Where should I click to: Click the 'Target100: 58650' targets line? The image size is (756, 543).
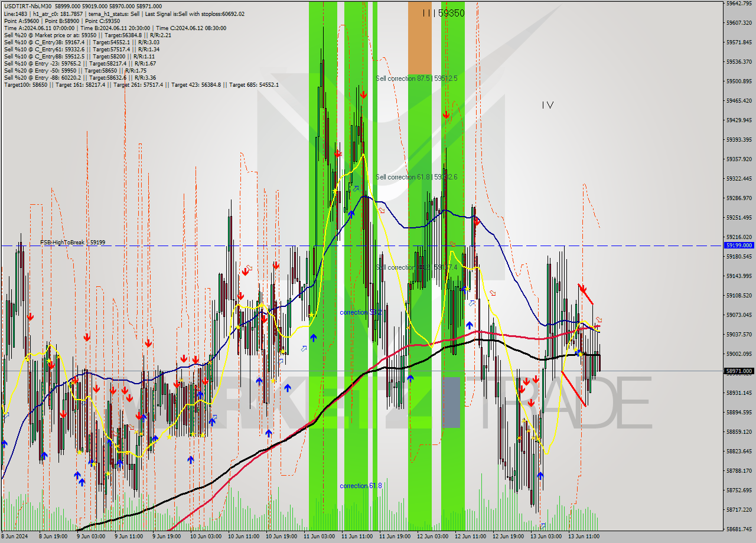141,84
